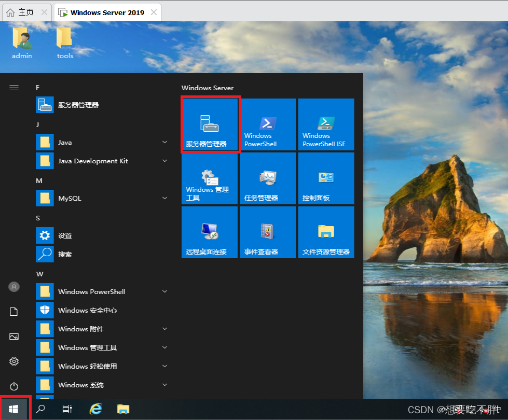Expand the Windows 管理工具 folder in the list
Viewport: 508px width, 420px height.
click(102, 347)
